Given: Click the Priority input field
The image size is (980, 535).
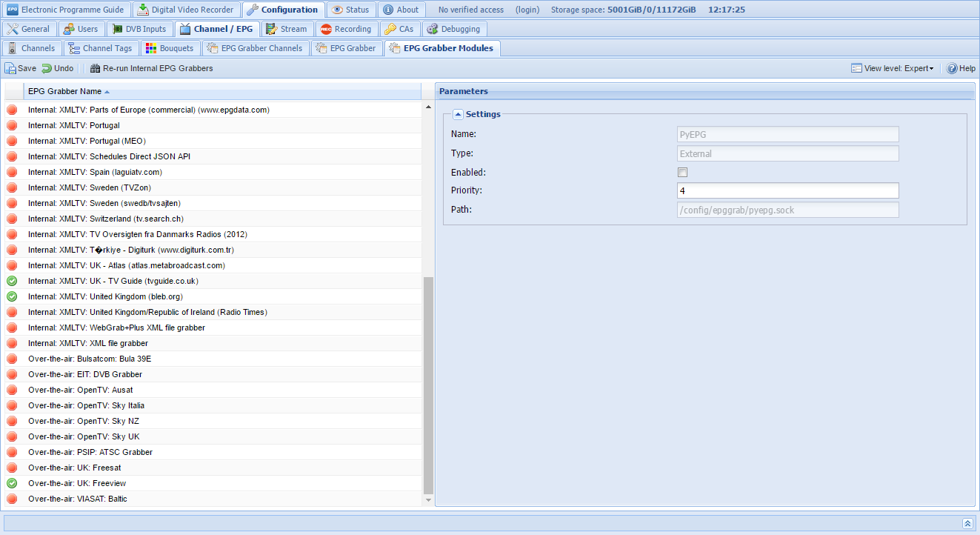Looking at the screenshot, I should pyautogui.click(x=788, y=190).
